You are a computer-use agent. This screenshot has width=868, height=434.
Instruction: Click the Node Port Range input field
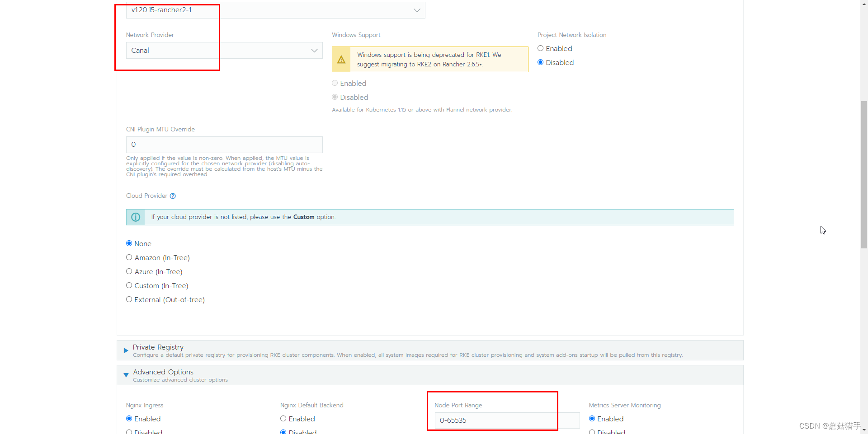click(507, 420)
